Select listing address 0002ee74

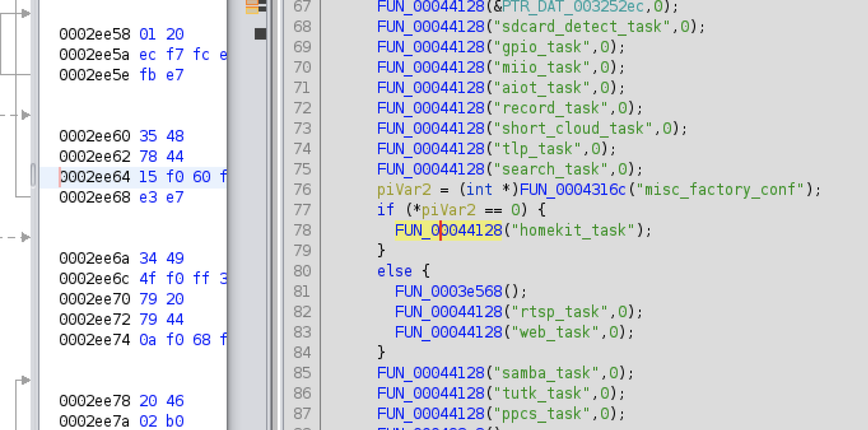[95, 340]
